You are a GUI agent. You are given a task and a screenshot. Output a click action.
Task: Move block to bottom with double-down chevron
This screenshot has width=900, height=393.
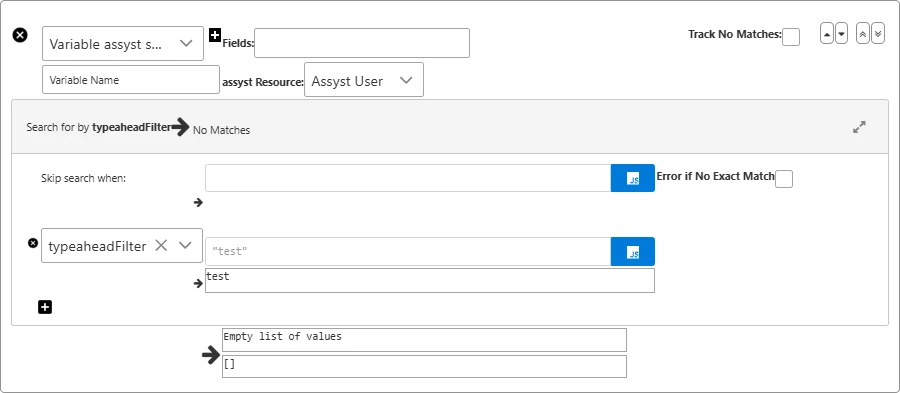[878, 34]
